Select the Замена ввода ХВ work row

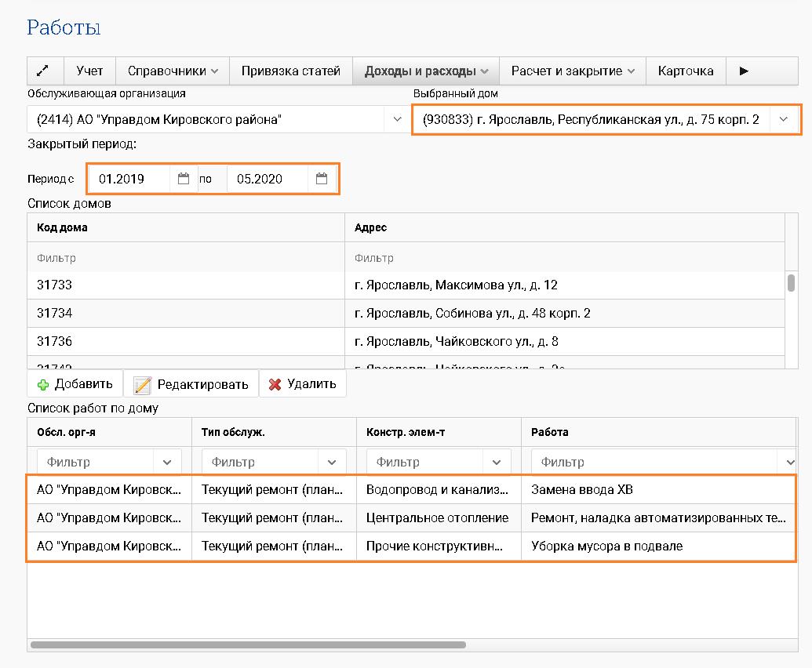pos(581,490)
